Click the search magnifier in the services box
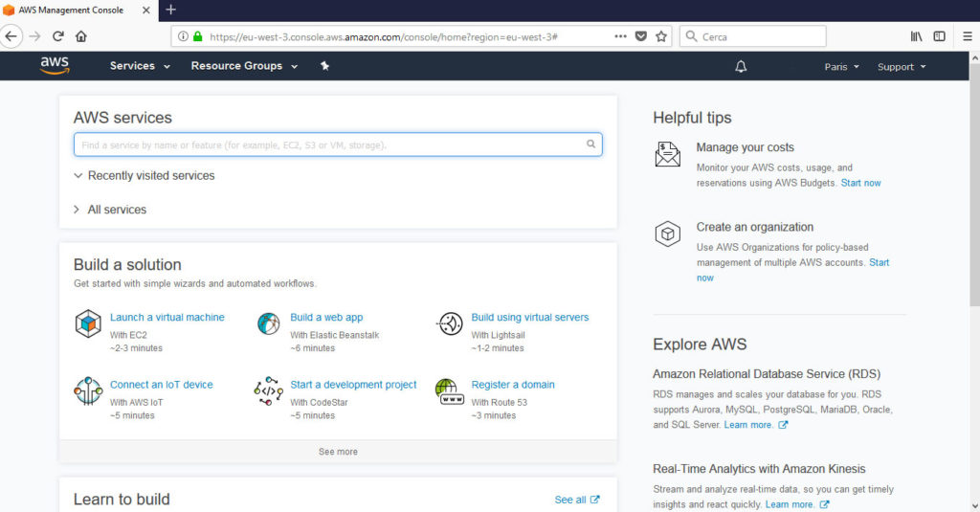980x512 pixels. (x=590, y=144)
